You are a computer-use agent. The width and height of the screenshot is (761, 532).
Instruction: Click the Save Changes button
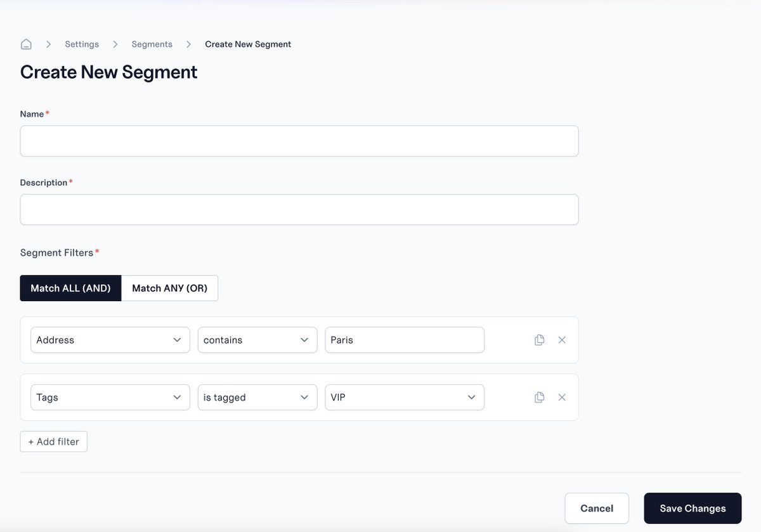tap(693, 508)
